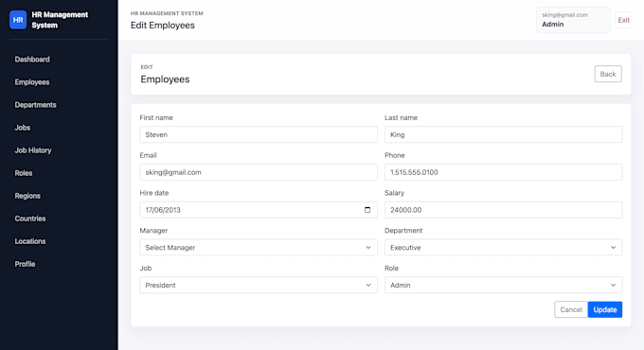This screenshot has width=644, height=350.
Task: Click the Hire date field 17/06/2013
Action: point(259,210)
